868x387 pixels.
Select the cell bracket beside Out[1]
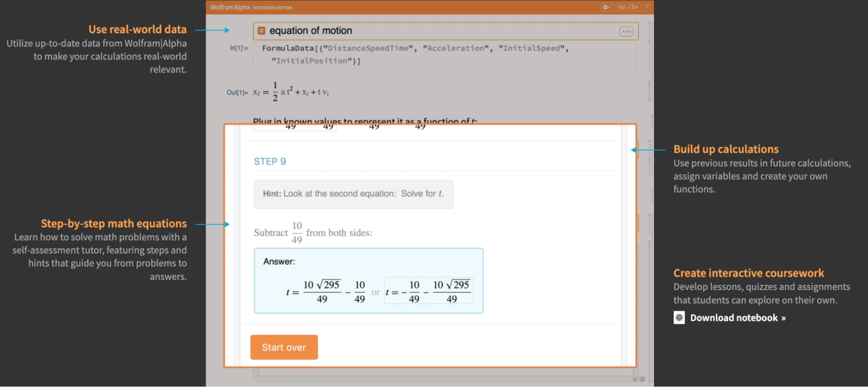650,91
